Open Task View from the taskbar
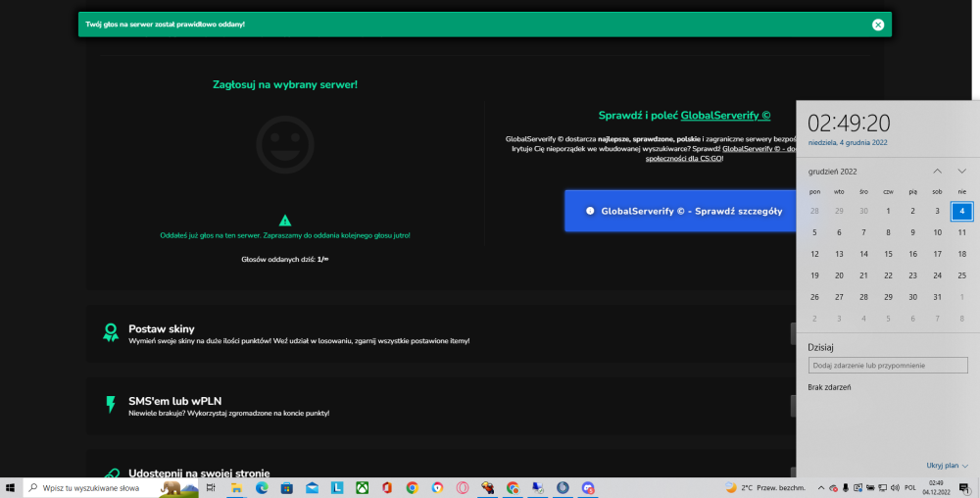 [x=211, y=488]
